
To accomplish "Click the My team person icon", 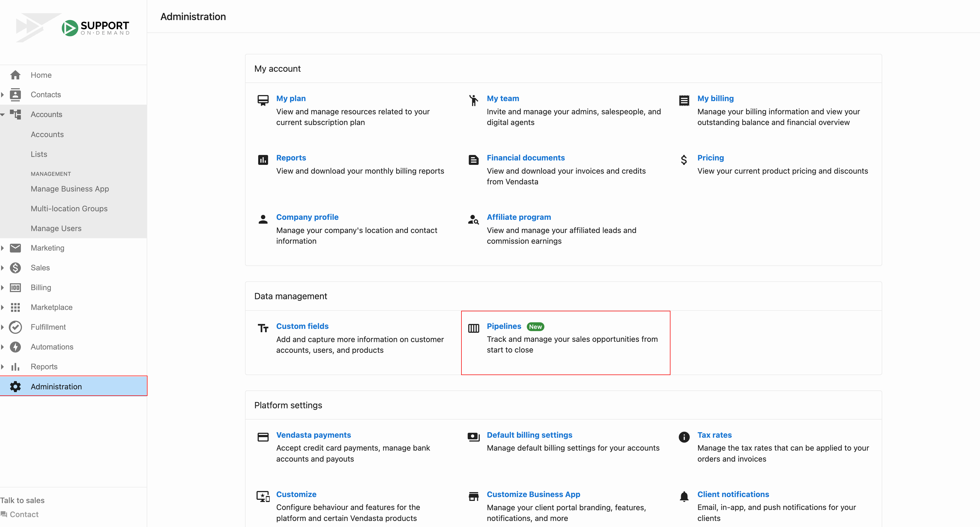I will pos(473,100).
